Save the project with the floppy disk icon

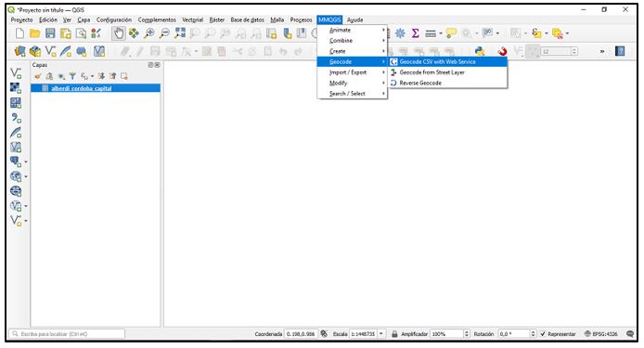(x=50, y=33)
